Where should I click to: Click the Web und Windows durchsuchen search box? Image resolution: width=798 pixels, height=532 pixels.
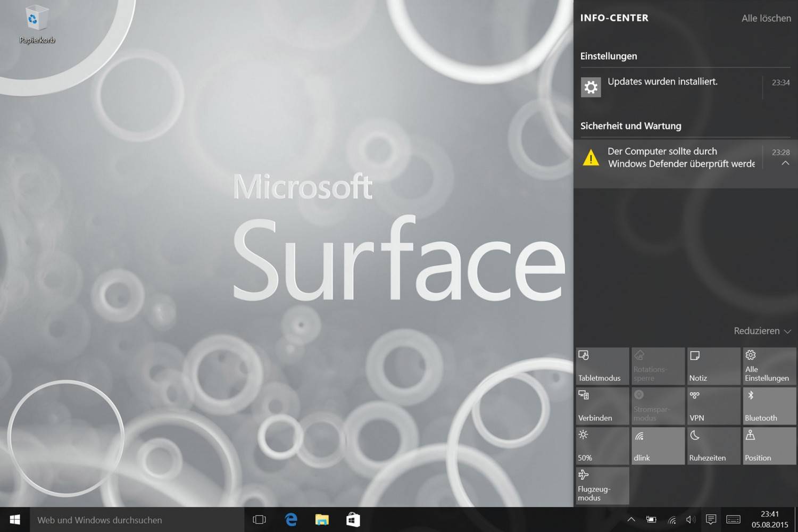[137, 520]
